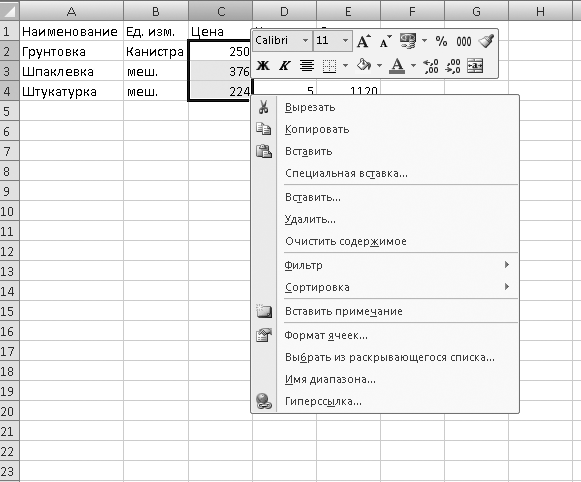The width and height of the screenshot is (581, 482).
Task: Apply font color A button
Action: (x=397, y=66)
